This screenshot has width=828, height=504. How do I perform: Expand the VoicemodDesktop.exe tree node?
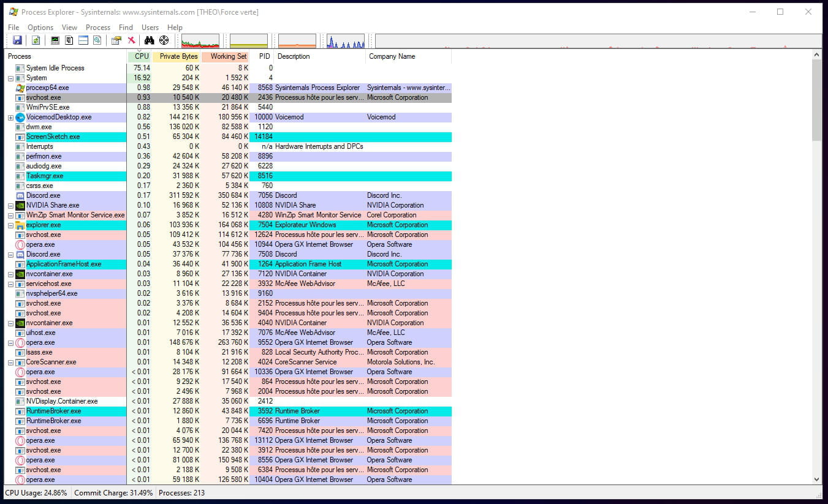[x=10, y=117]
